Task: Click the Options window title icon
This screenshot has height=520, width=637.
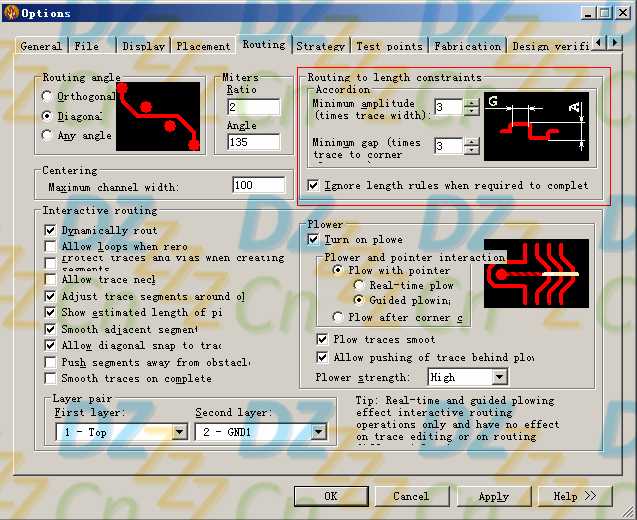Action: point(11,13)
